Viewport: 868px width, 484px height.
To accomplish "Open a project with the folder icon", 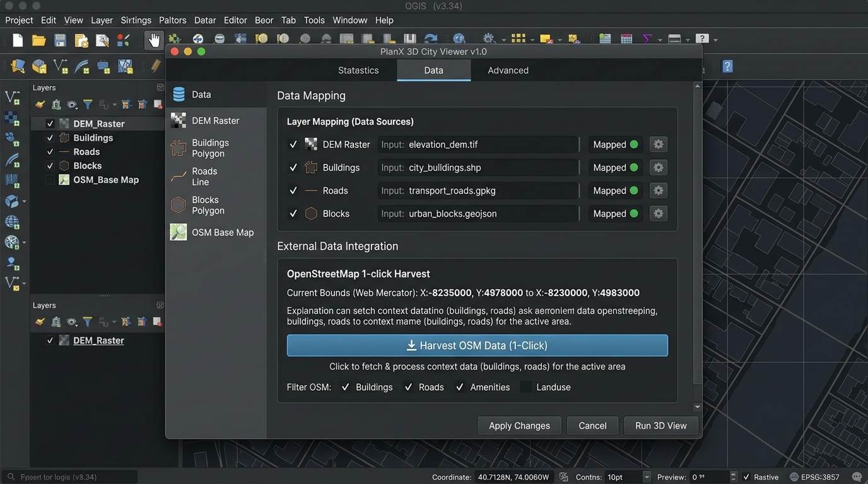I will tap(39, 40).
